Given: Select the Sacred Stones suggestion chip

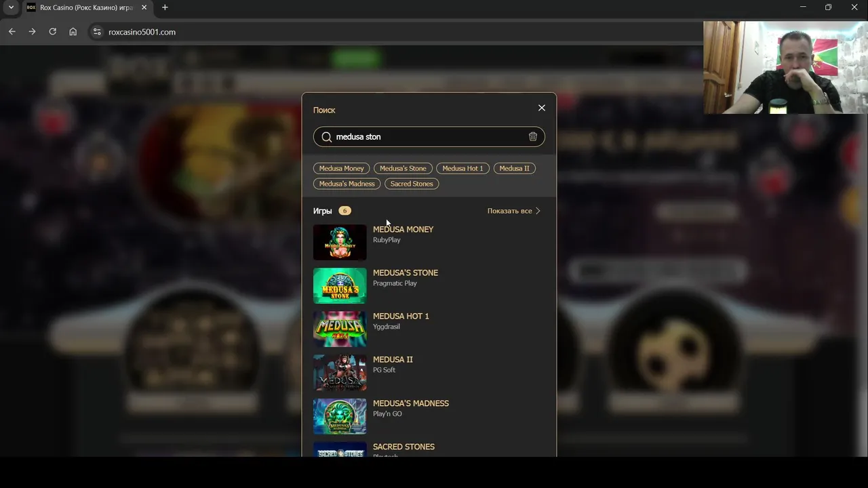Looking at the screenshot, I should point(412,184).
